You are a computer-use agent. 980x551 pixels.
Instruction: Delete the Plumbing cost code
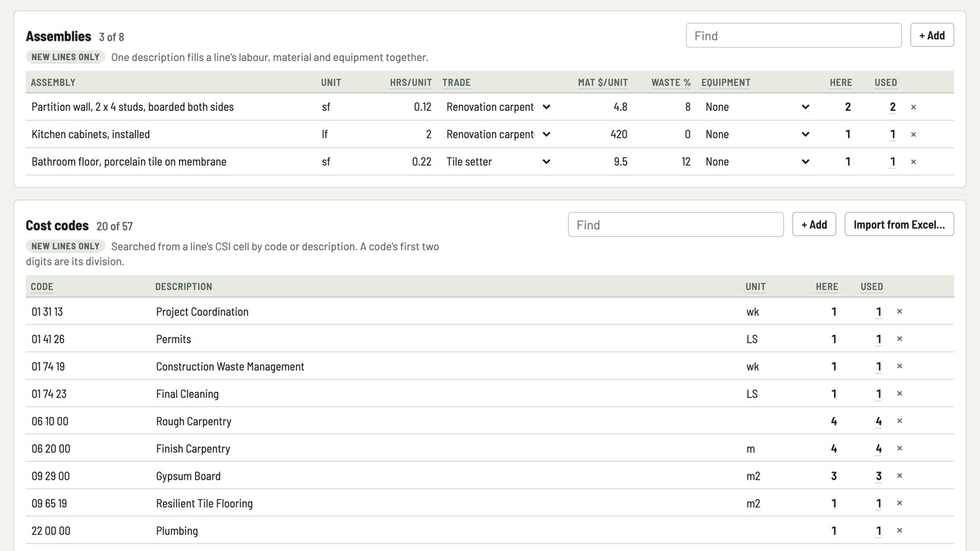click(899, 531)
